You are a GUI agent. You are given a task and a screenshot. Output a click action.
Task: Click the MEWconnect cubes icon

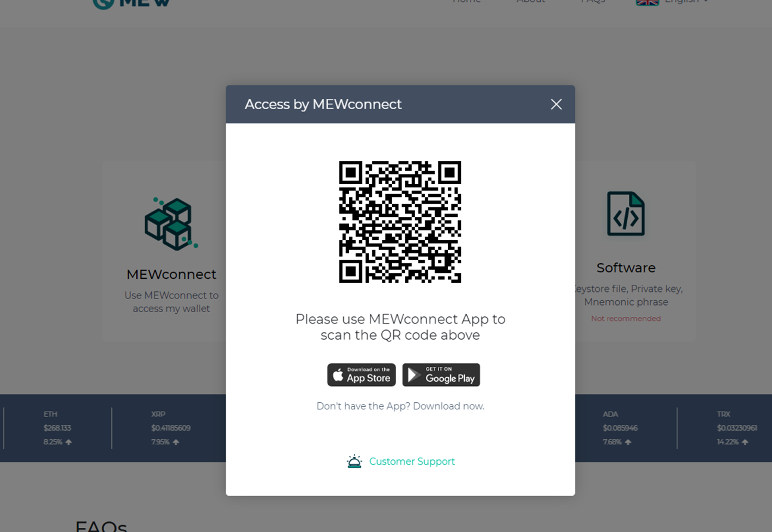coord(171,223)
